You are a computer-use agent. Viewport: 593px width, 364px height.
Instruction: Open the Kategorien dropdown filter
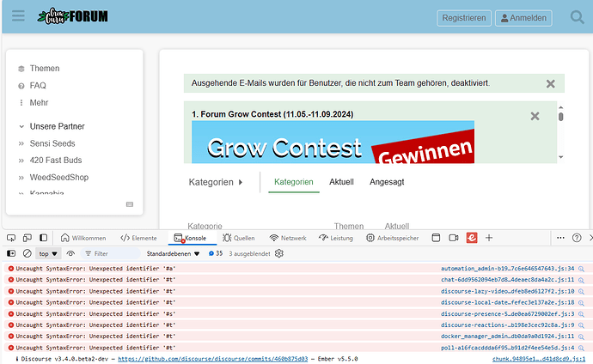point(216,182)
